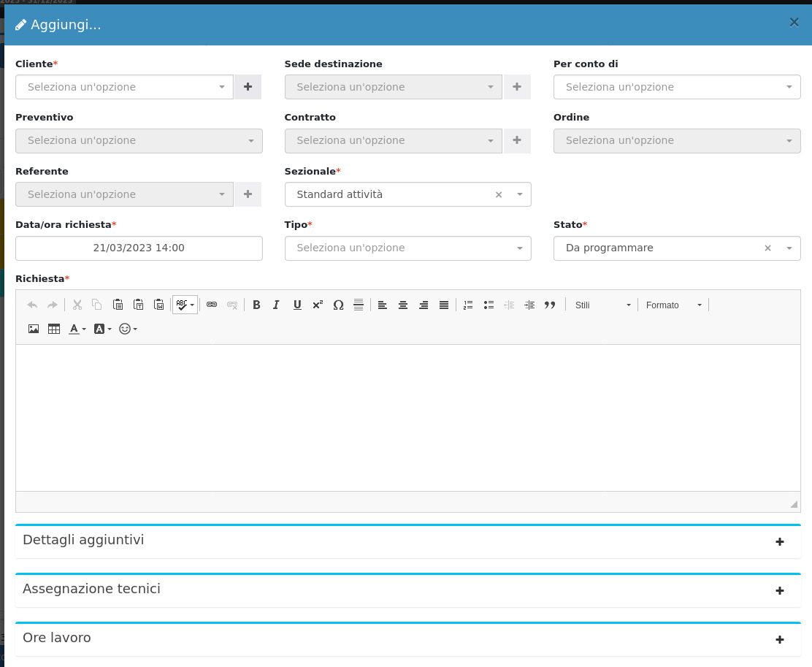The width and height of the screenshot is (812, 667).
Task: Insert a table in the editor
Action: [54, 329]
